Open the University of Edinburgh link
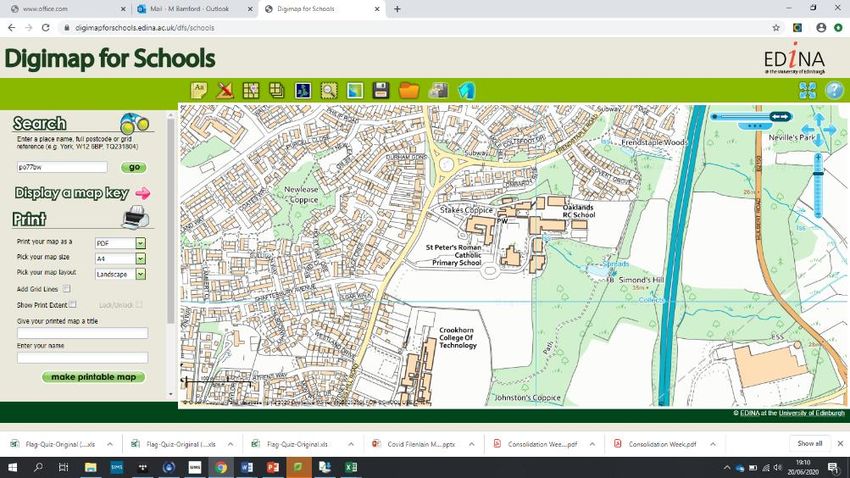This screenshot has width=850, height=478. click(x=812, y=413)
